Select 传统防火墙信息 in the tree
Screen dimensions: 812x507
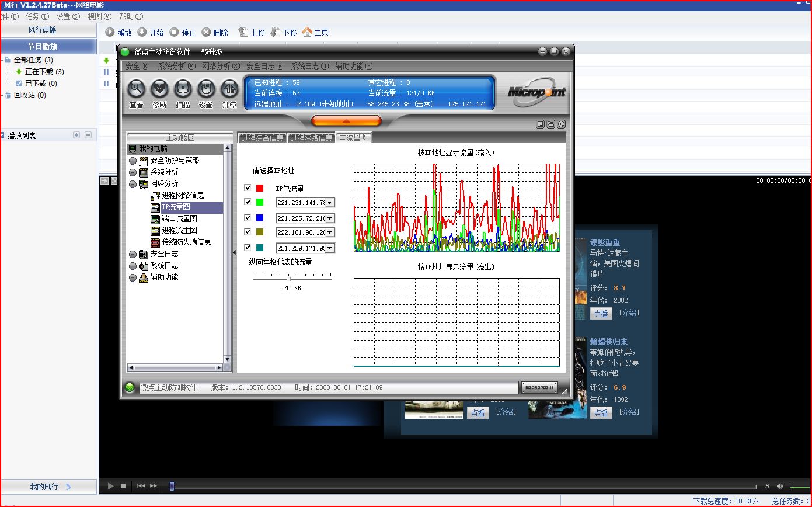186,242
